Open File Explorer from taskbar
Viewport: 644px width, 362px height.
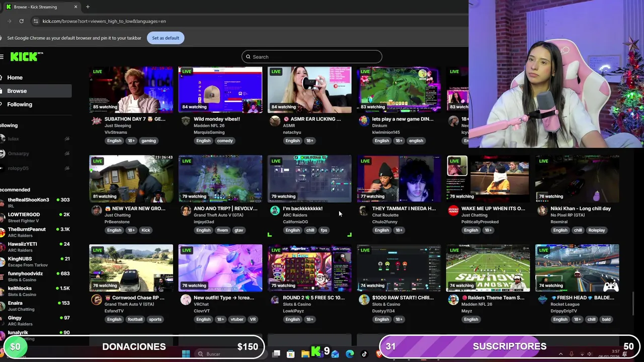tap(305, 354)
